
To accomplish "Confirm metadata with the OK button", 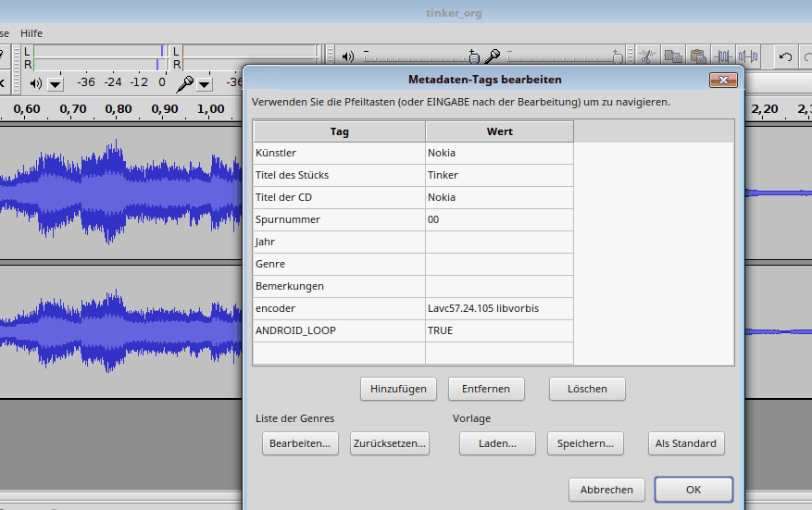I will (x=693, y=490).
